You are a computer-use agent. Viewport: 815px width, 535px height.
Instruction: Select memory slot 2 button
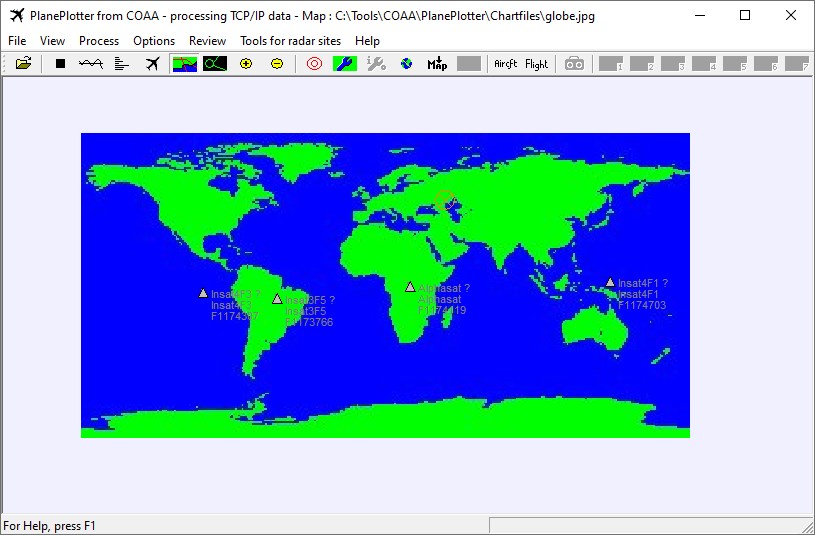[x=642, y=64]
